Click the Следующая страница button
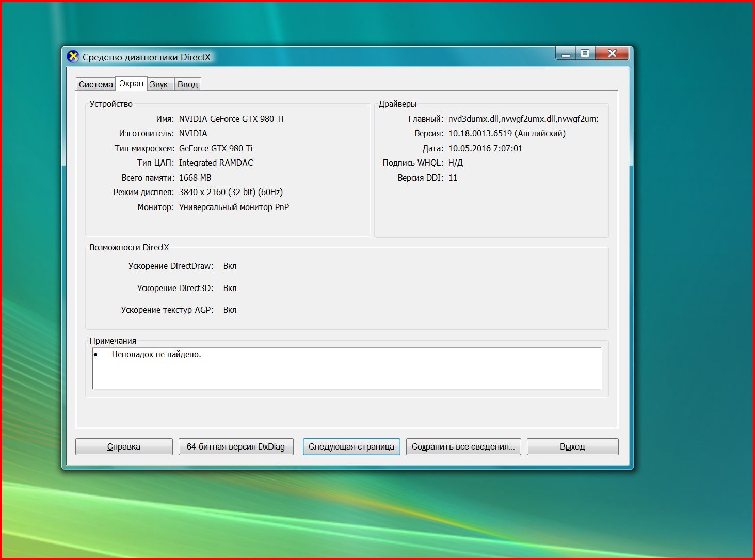 tap(351, 446)
